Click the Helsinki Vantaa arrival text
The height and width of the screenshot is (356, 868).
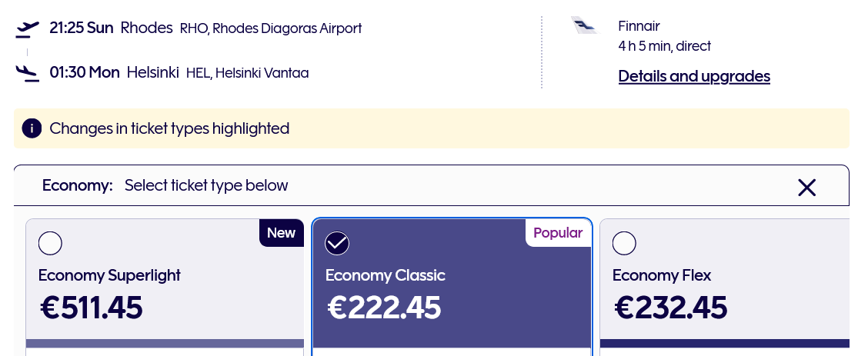247,73
